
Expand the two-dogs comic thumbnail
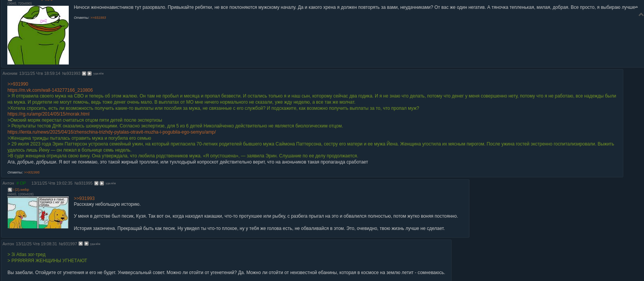(38, 213)
